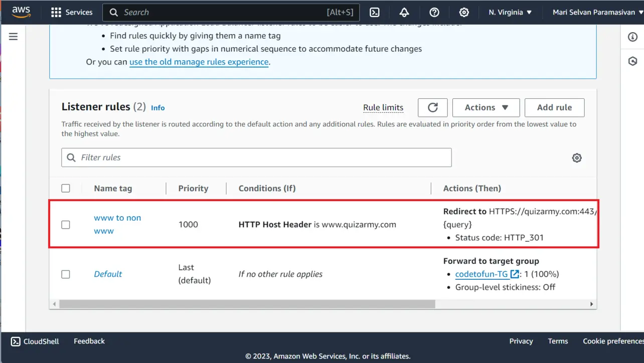The width and height of the screenshot is (644, 363).
Task: Click the top Search input box
Action: tap(231, 12)
